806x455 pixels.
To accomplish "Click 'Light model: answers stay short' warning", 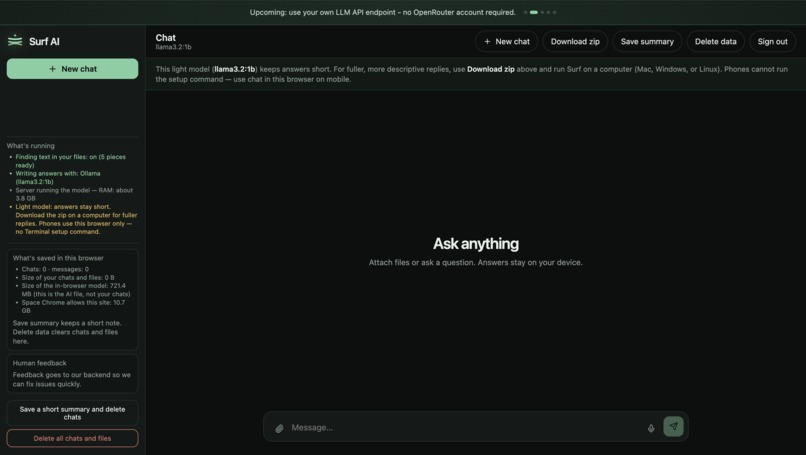I will 76,219.
